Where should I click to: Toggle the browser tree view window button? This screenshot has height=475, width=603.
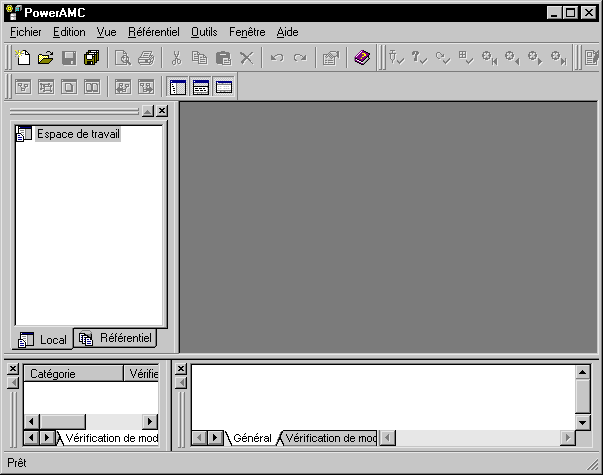(178, 87)
